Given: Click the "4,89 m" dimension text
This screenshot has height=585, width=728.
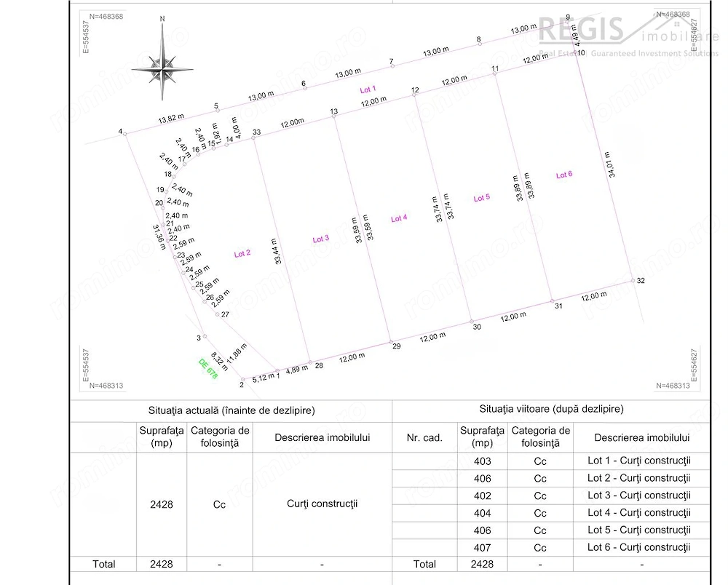Looking at the screenshot, I should coord(297,370).
